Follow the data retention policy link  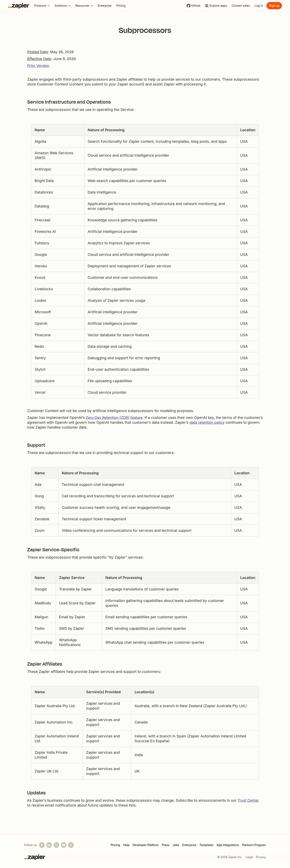click(207, 422)
